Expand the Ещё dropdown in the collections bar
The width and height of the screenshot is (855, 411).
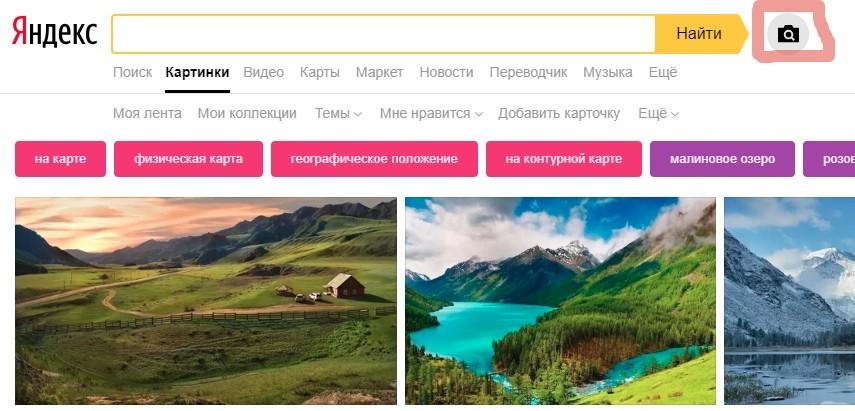coord(658,113)
